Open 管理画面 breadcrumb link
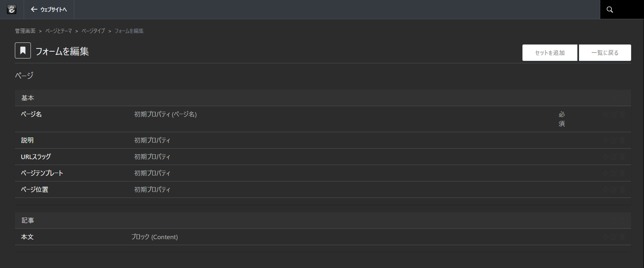This screenshot has height=268, width=644. [x=25, y=31]
